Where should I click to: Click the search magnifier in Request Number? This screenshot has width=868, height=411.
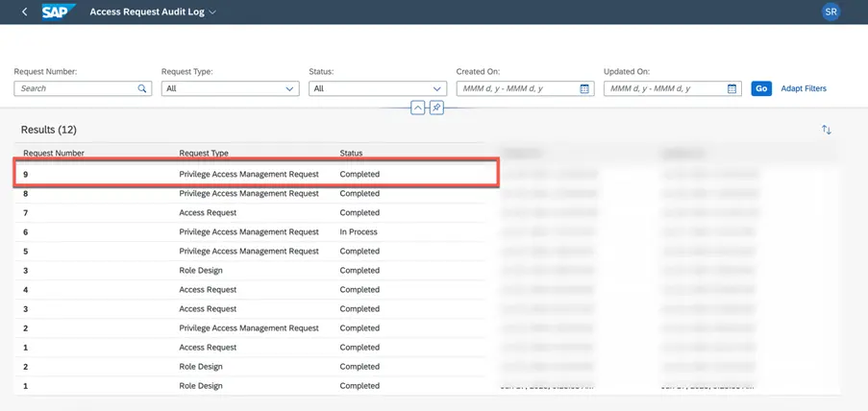142,88
